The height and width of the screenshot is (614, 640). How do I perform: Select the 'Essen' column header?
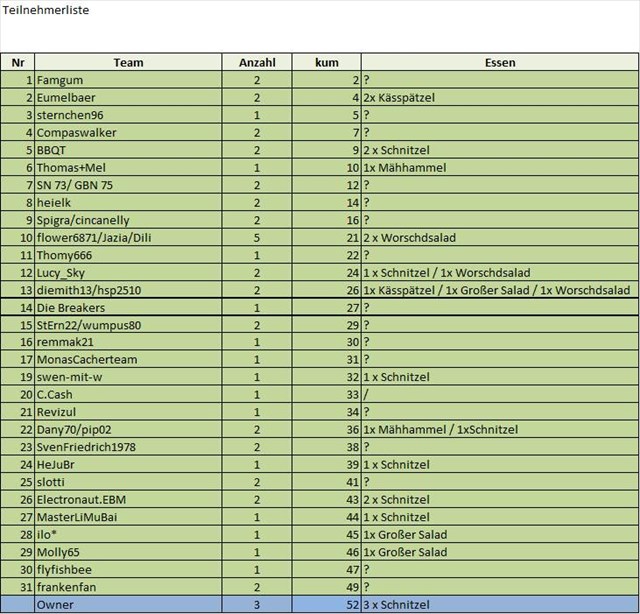click(x=500, y=62)
